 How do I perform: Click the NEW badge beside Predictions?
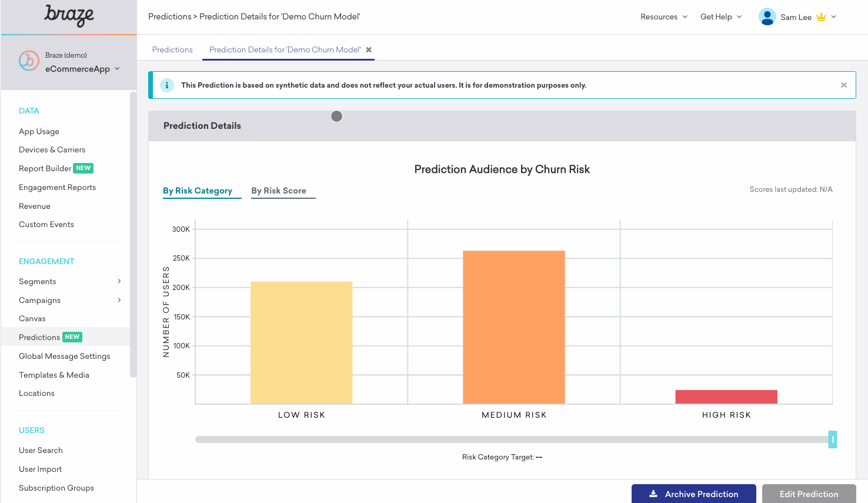click(72, 337)
